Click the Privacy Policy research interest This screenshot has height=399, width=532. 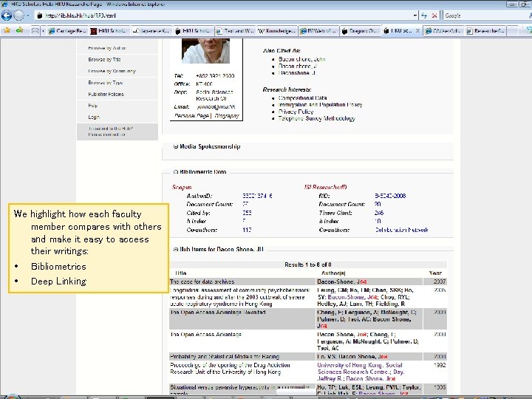tap(296, 112)
